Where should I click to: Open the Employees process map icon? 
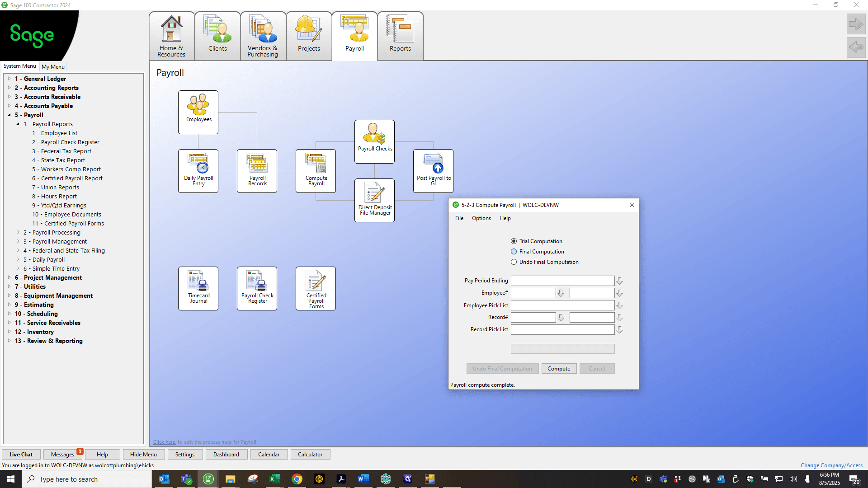pos(198,112)
